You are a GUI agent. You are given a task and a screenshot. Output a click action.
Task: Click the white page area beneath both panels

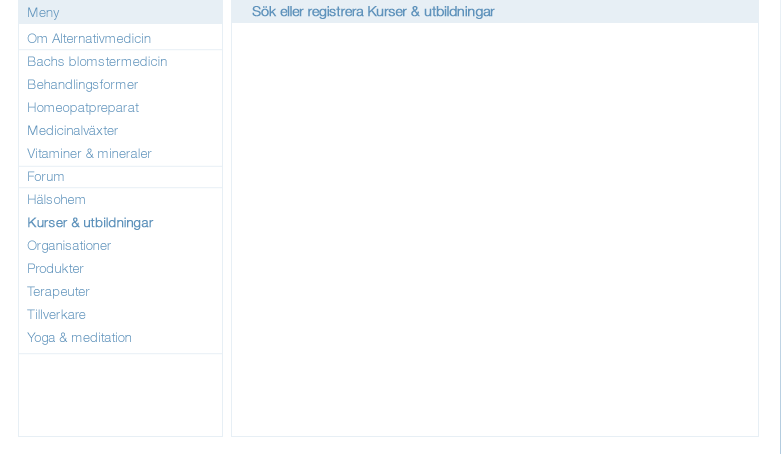coord(389,446)
